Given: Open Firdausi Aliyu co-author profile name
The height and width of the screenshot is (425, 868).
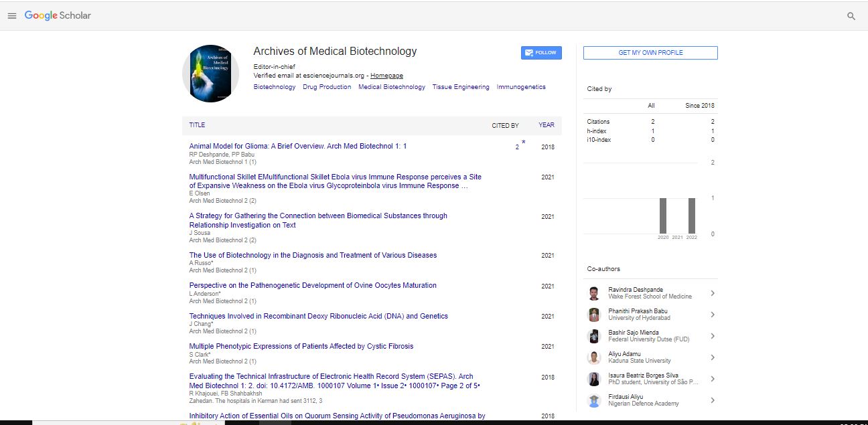Looking at the screenshot, I should tap(624, 397).
